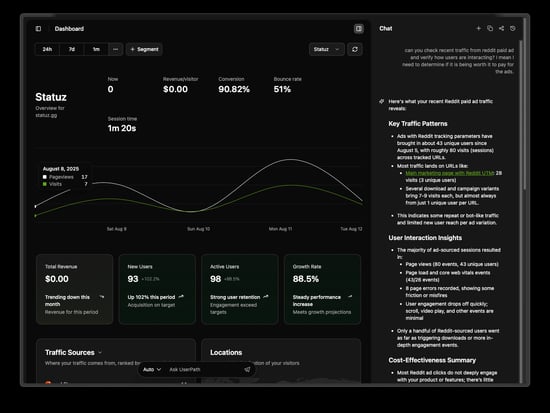Viewport: 550px width, 413px height.
Task: Click the Total Revenue card
Action: (x=74, y=289)
